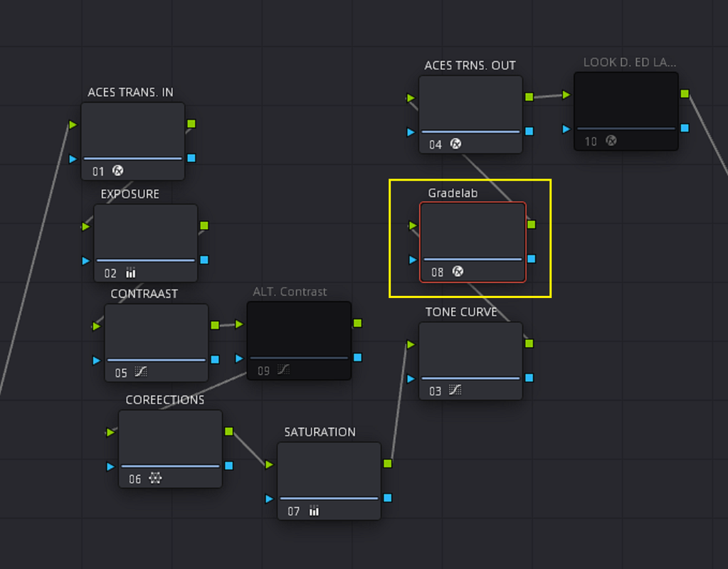Click blue key output of COREECTIONS node

[x=229, y=466]
